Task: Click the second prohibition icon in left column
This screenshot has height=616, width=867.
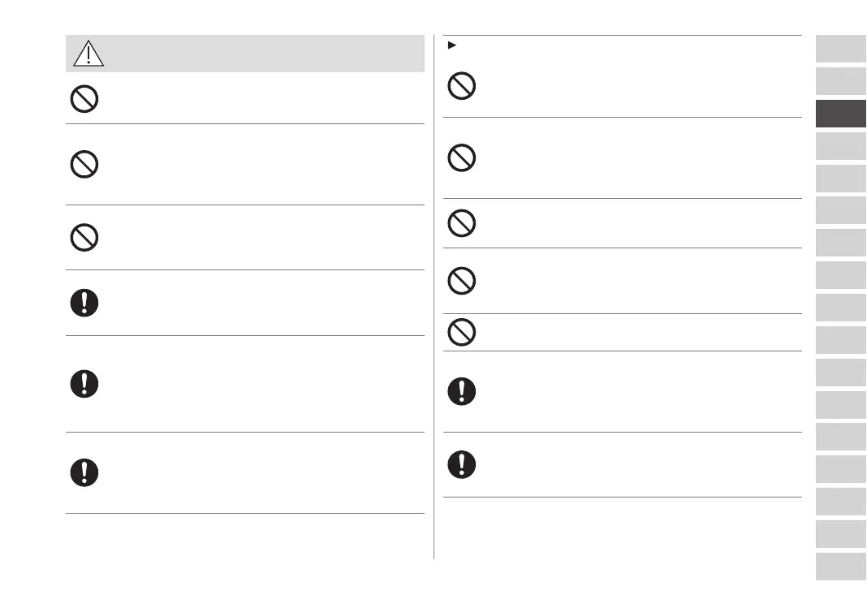Action: click(84, 165)
